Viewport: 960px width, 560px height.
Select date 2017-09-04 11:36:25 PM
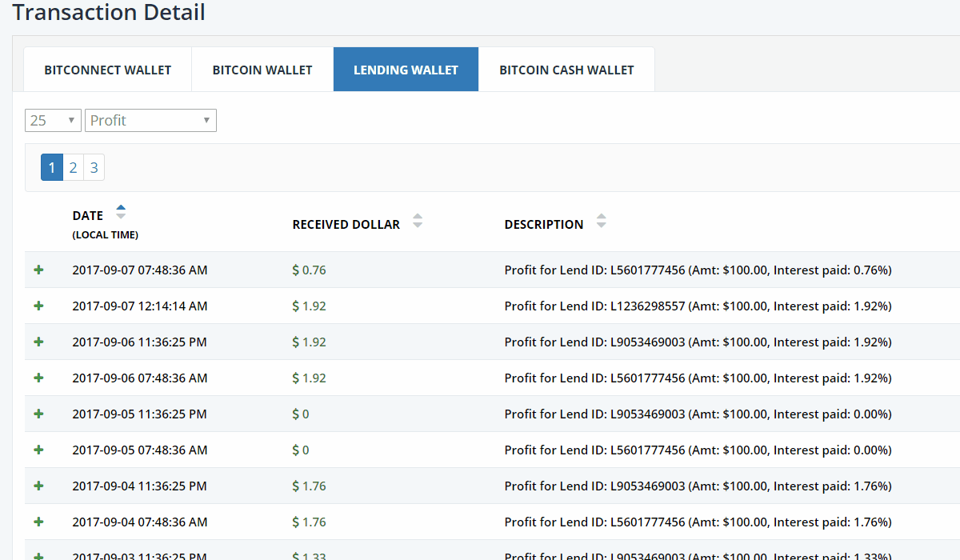pos(140,486)
